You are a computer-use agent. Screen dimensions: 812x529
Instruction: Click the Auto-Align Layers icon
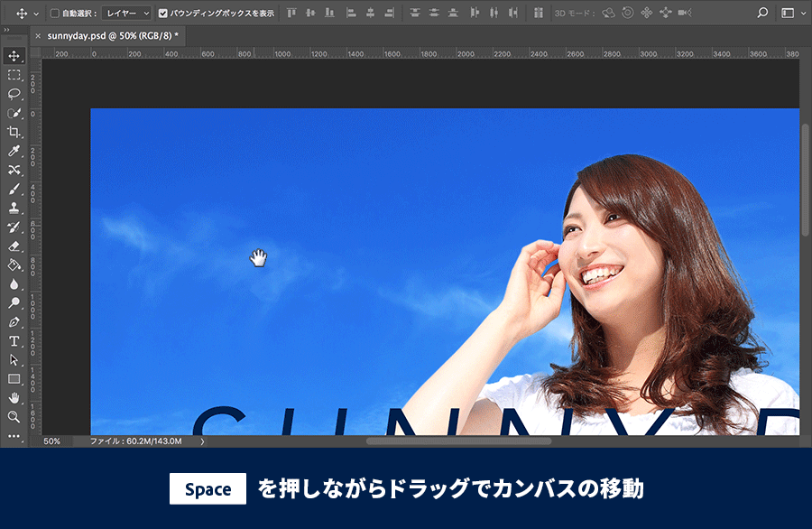(539, 13)
